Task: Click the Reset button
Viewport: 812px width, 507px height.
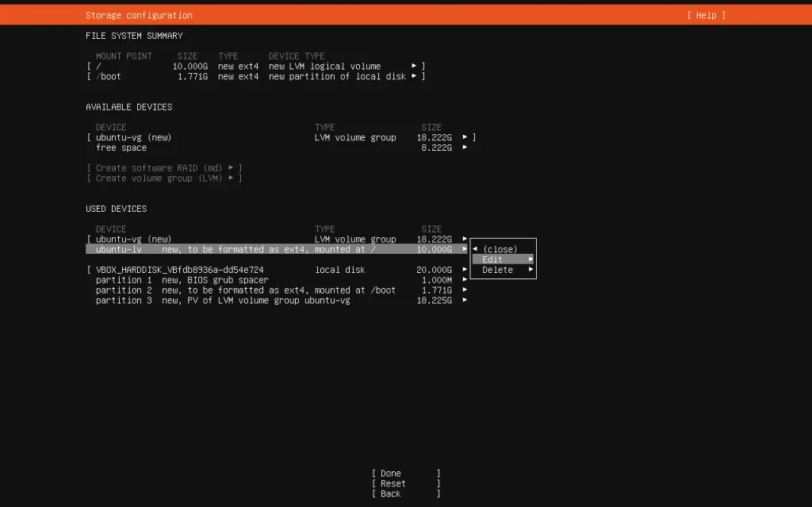Action: click(x=406, y=484)
